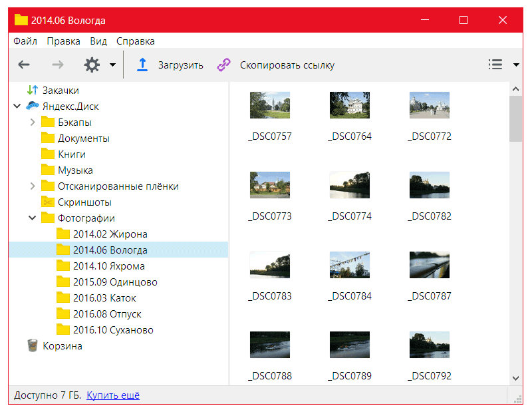Go forward with the right arrow
This screenshot has height=414, width=532.
pyautogui.click(x=58, y=65)
